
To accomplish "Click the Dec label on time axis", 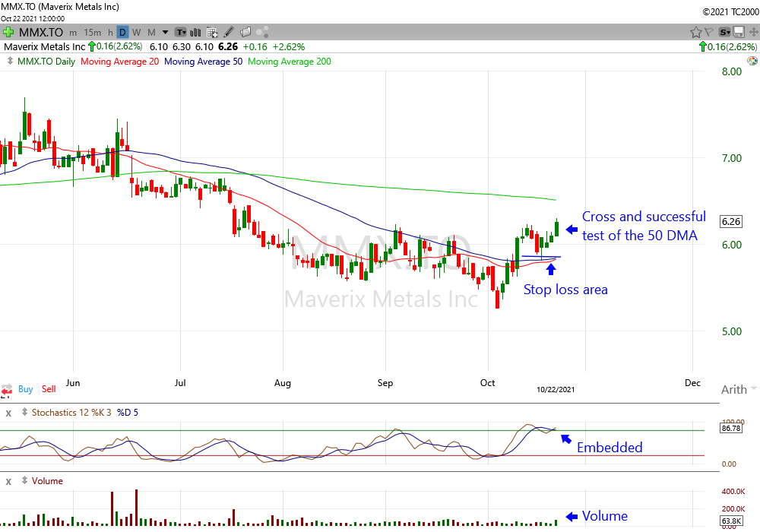I will pos(692,383).
